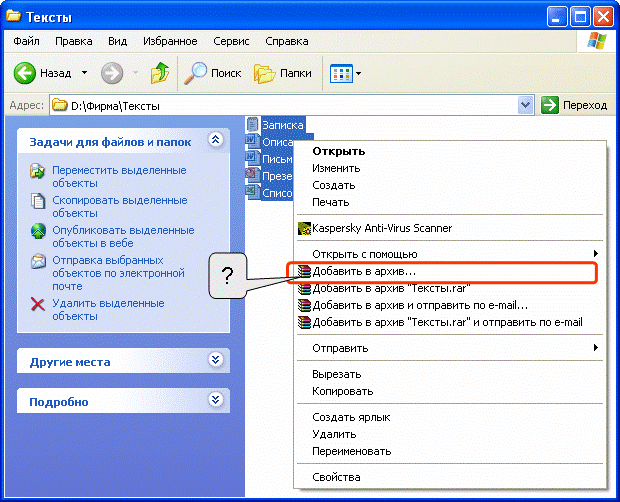Screen dimensions: 620x502
Task: Click the Kaspersky scanner icon
Action: click(x=304, y=228)
